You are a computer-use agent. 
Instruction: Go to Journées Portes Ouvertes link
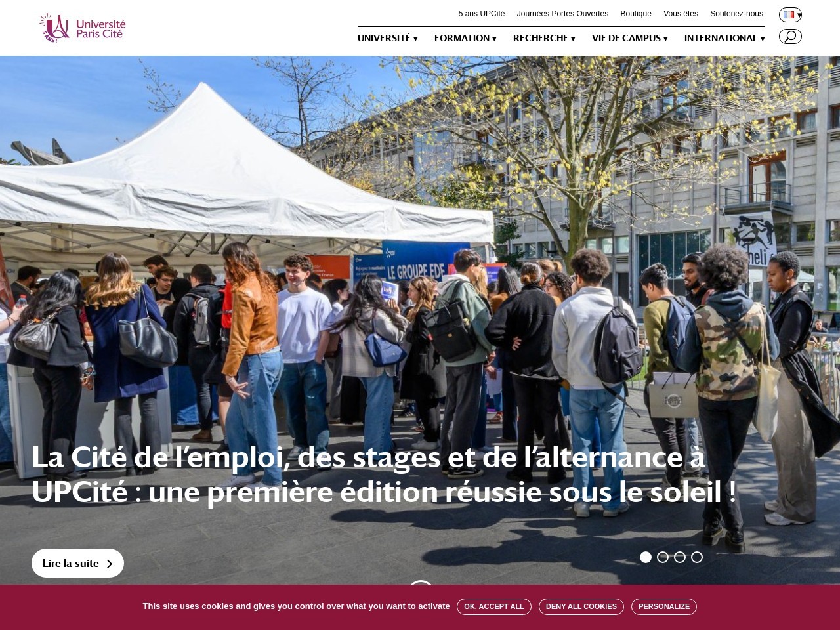click(x=562, y=14)
